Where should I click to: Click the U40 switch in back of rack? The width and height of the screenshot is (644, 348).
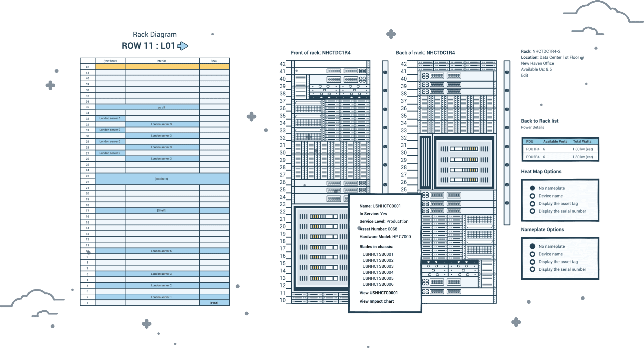(456, 76)
